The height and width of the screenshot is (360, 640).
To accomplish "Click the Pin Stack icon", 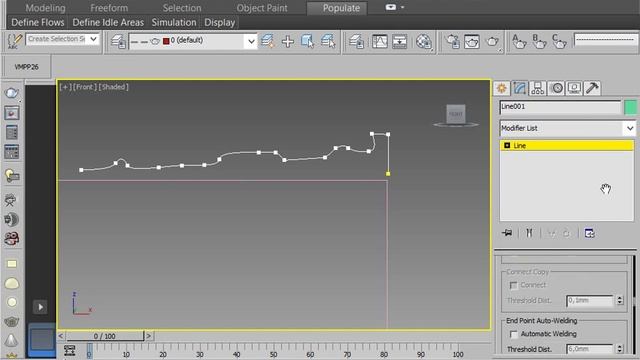I will pyautogui.click(x=507, y=233).
